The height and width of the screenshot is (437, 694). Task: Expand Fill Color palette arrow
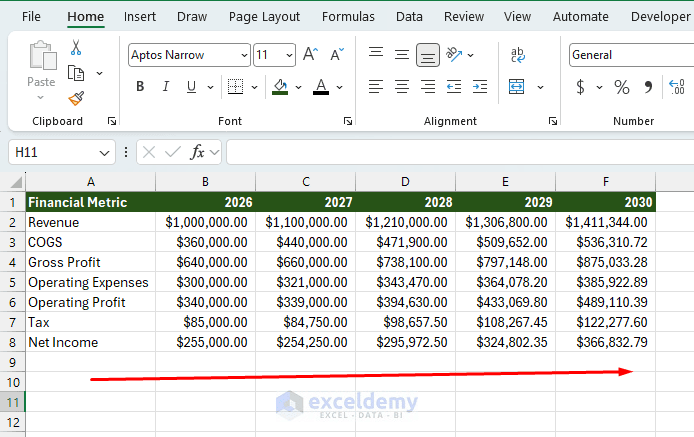[x=299, y=87]
